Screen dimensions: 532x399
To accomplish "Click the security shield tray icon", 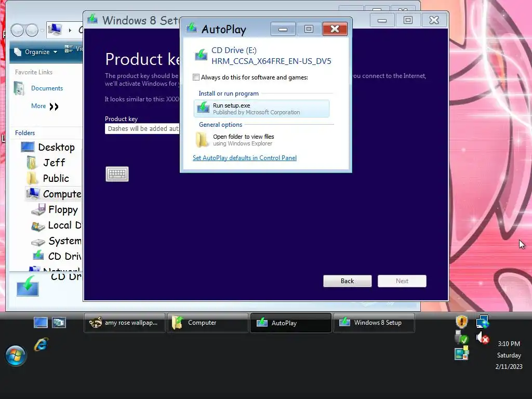I will coord(461,321).
